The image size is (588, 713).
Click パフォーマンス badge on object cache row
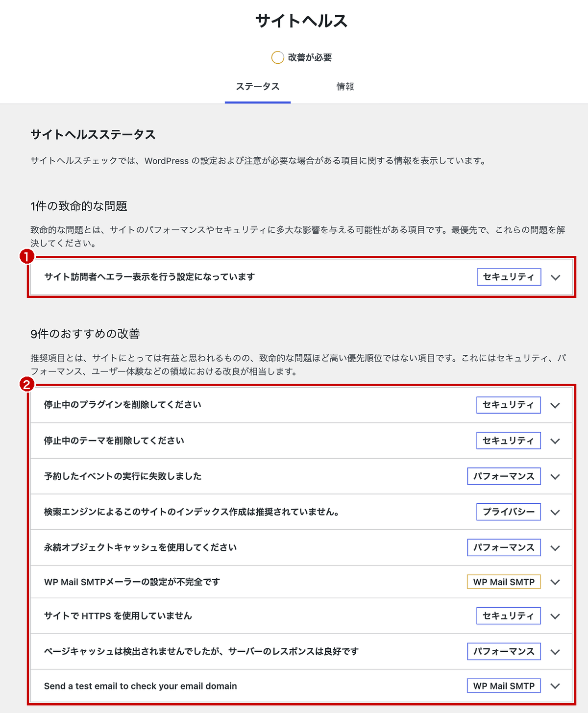504,547
